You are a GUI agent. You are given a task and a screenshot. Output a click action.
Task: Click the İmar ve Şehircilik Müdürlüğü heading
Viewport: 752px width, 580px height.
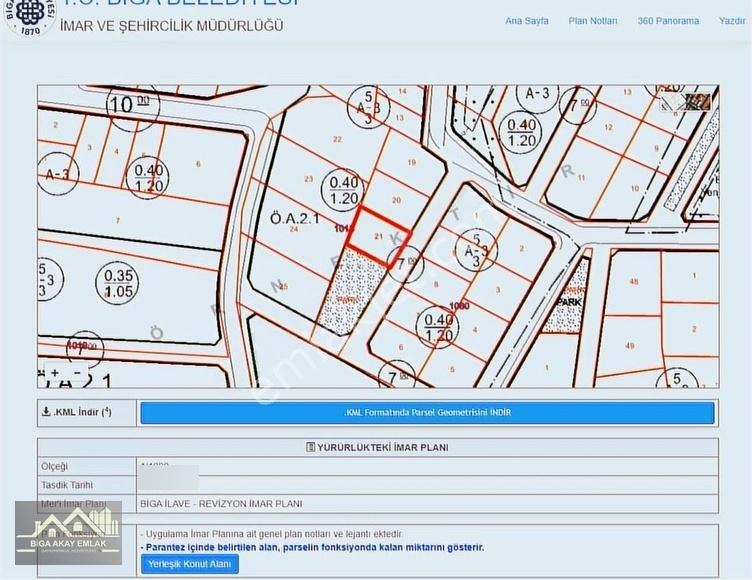[172, 26]
